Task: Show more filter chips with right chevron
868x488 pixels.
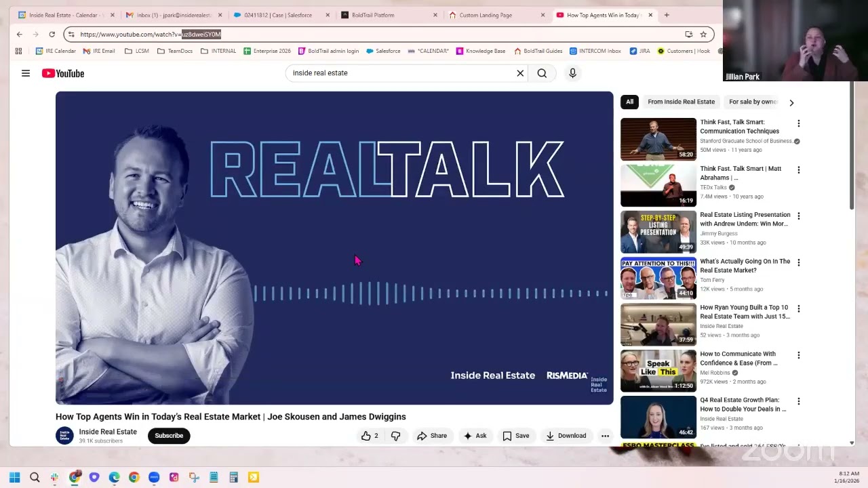Action: click(791, 102)
